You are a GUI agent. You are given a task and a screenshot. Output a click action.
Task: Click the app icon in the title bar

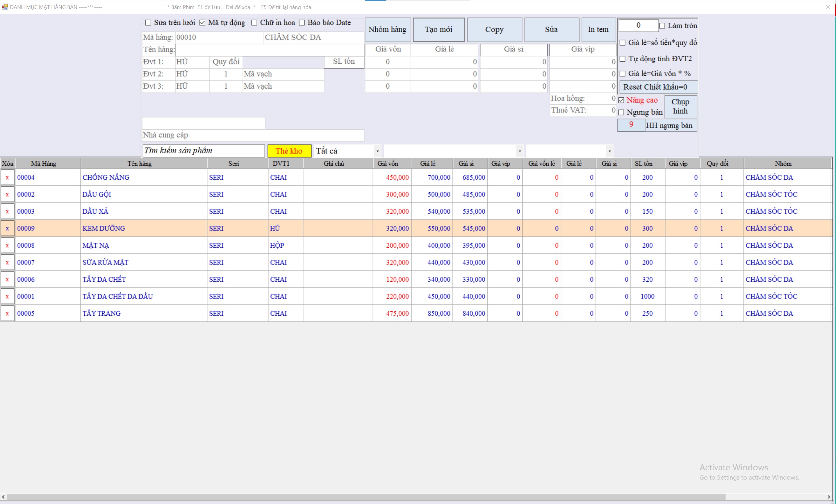5,7
